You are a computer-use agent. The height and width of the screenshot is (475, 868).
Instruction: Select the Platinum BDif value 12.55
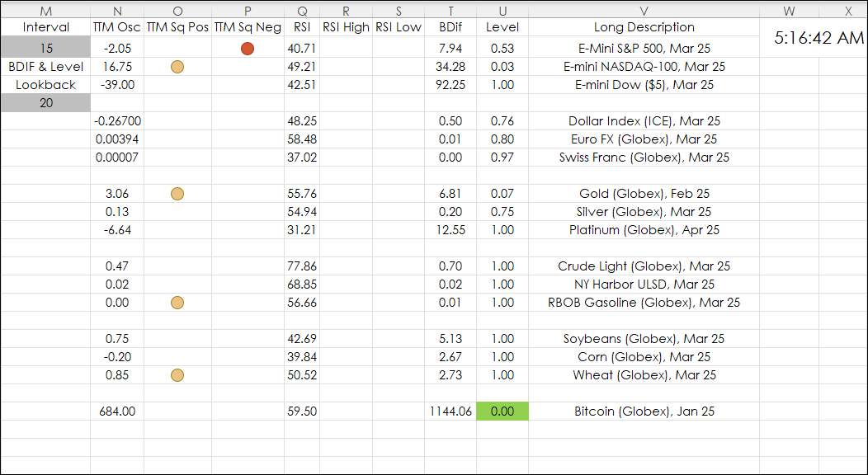coord(451,230)
